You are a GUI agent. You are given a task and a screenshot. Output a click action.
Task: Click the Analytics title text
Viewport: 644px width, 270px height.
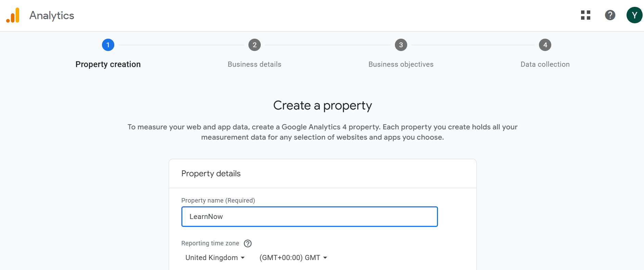tap(52, 15)
